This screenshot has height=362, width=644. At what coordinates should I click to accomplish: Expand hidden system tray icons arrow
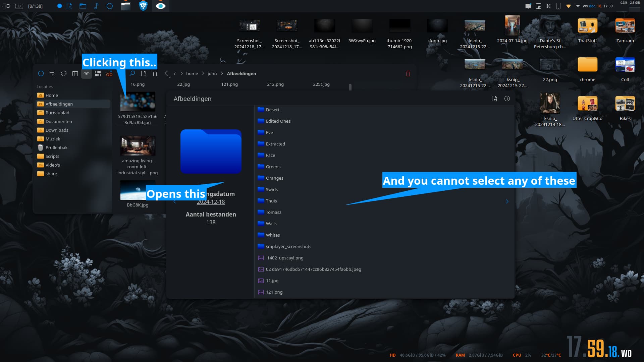coord(578,6)
